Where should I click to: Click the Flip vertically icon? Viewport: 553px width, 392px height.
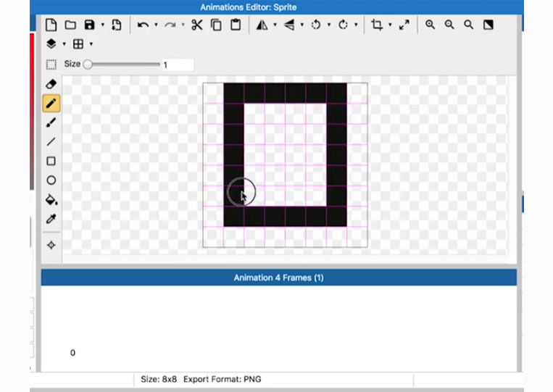point(289,25)
